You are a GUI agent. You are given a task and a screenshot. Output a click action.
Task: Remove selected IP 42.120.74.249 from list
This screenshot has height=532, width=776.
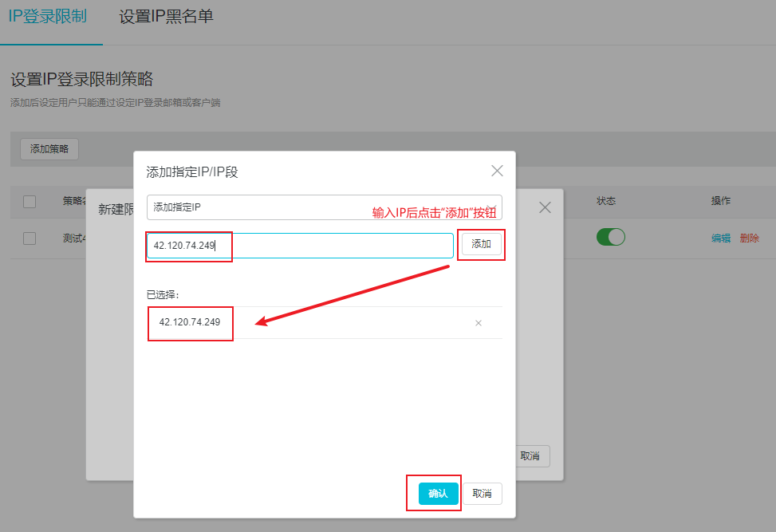coord(479,323)
